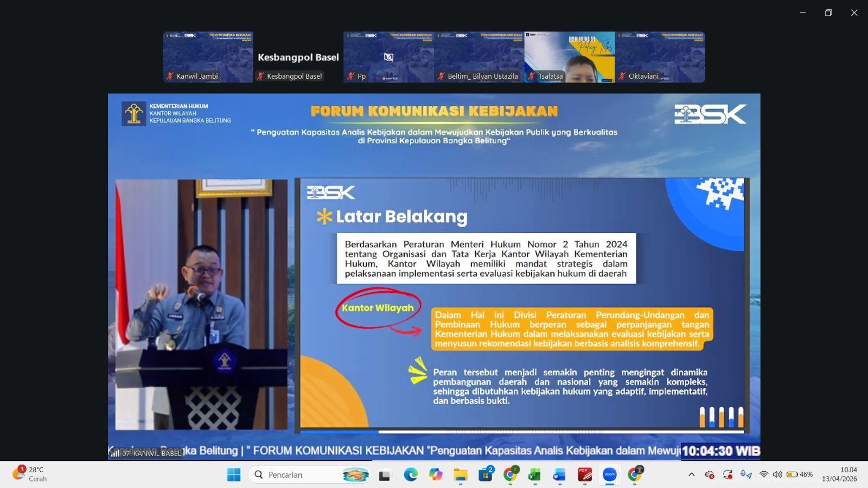Open Microsoft Excel from the taskbar

click(x=534, y=474)
